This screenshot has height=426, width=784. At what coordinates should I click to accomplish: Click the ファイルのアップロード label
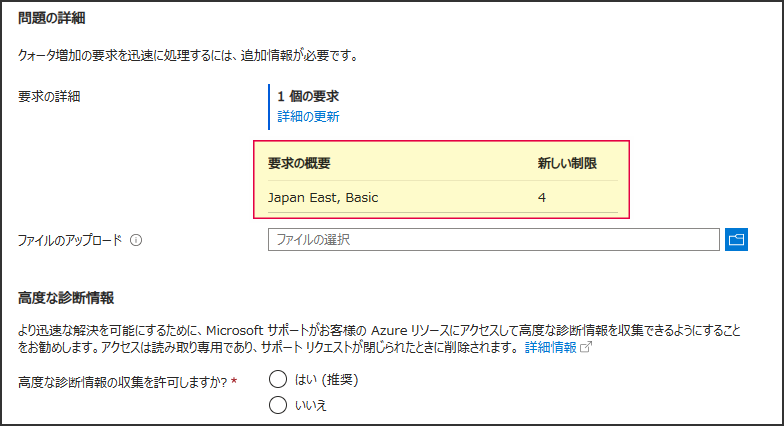click(x=70, y=240)
